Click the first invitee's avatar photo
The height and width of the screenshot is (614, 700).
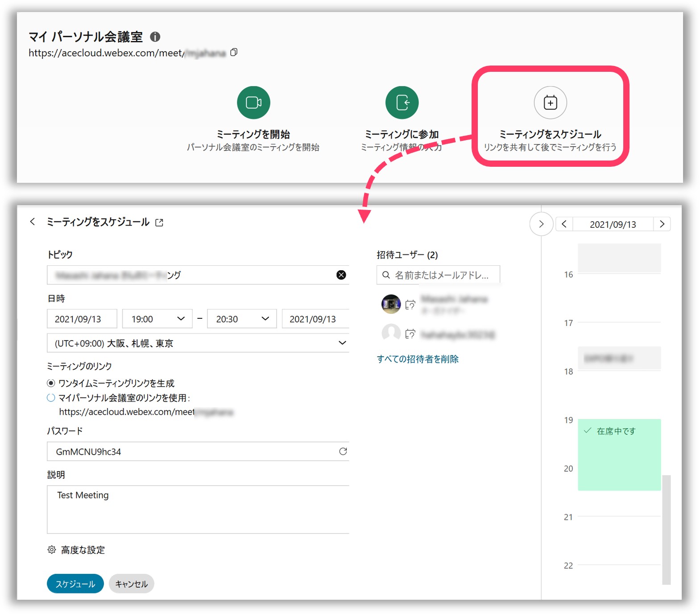(x=391, y=304)
